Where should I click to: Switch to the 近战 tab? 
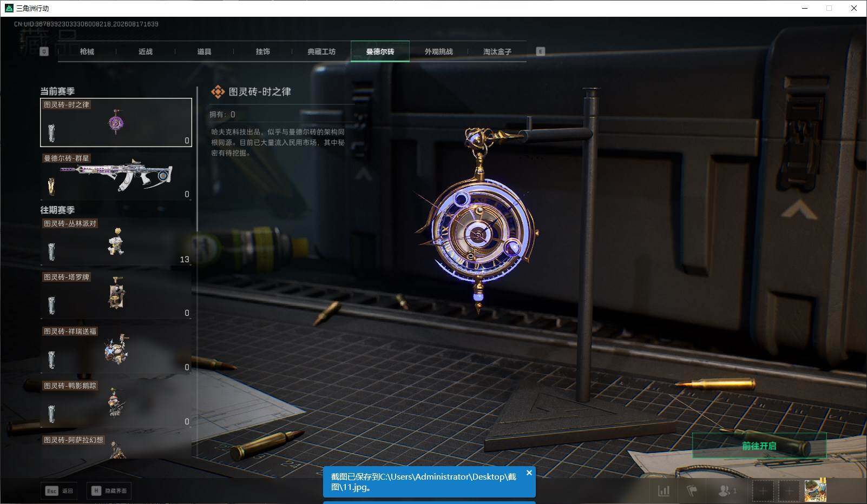click(x=145, y=51)
